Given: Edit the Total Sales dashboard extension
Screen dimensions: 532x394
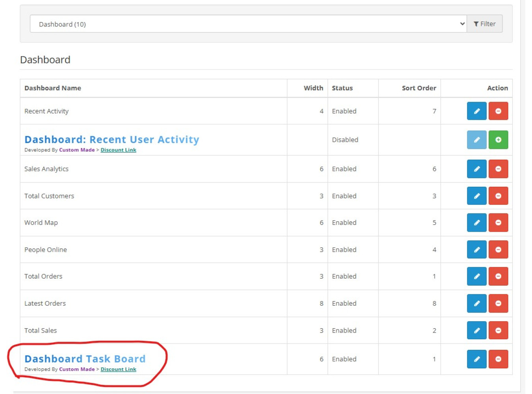Looking at the screenshot, I should point(476,331).
